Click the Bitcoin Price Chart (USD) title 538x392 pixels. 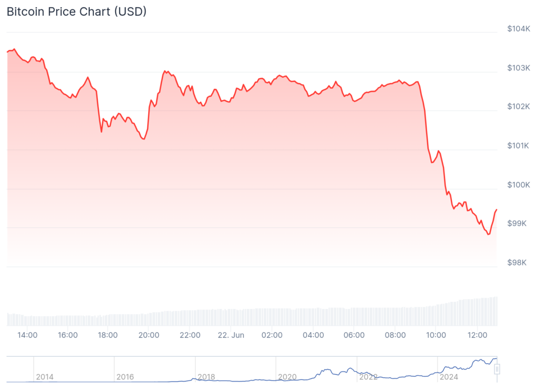point(76,12)
